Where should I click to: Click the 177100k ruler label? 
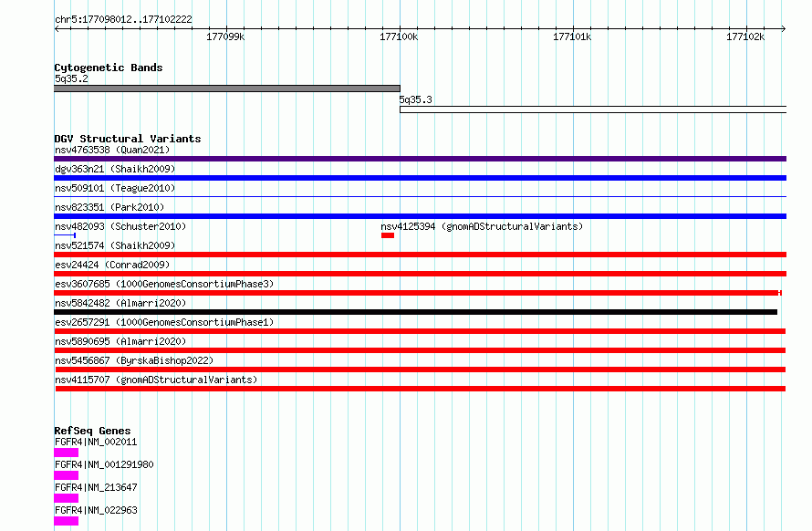[x=399, y=37]
